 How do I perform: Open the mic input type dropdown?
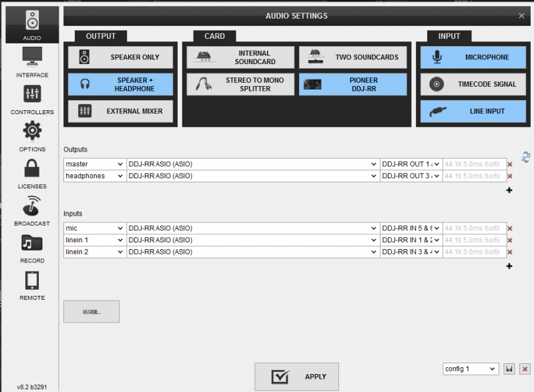pyautogui.click(x=95, y=228)
